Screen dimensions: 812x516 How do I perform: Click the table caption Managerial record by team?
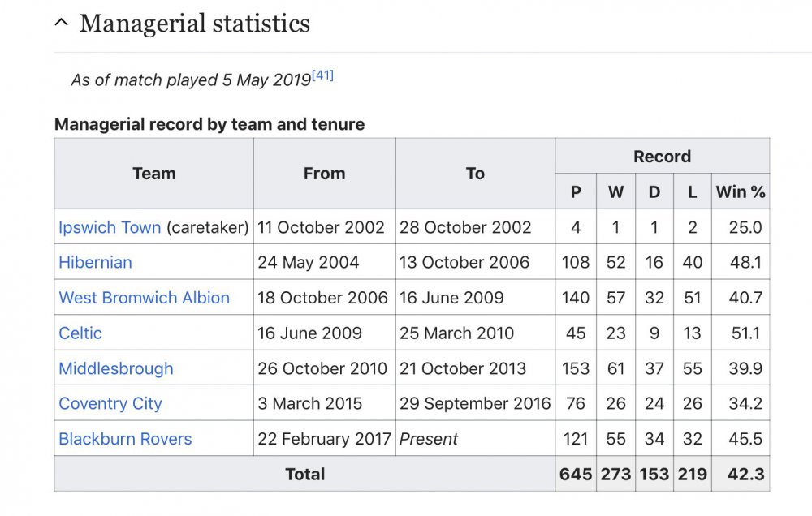point(209,124)
